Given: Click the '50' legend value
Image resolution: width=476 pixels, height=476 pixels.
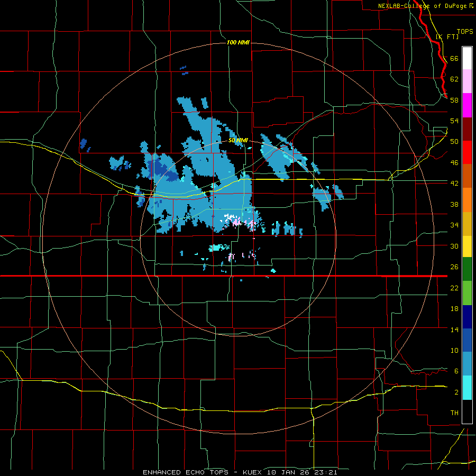Looking at the screenshot, I should click(454, 141).
